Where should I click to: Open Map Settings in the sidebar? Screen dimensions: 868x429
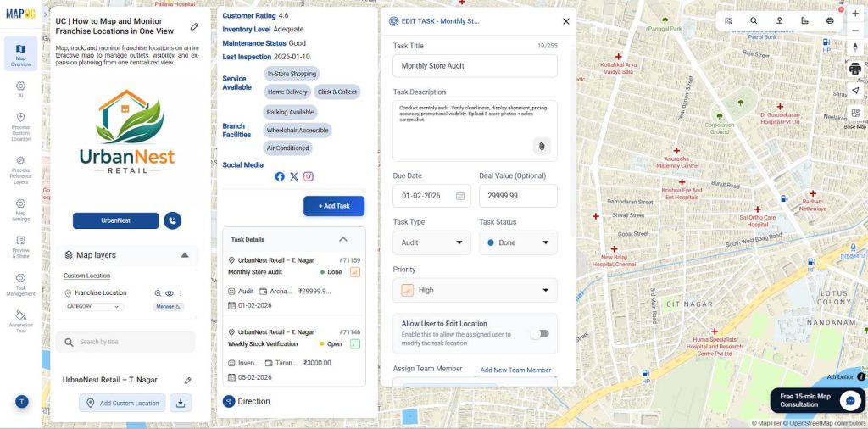click(20, 209)
